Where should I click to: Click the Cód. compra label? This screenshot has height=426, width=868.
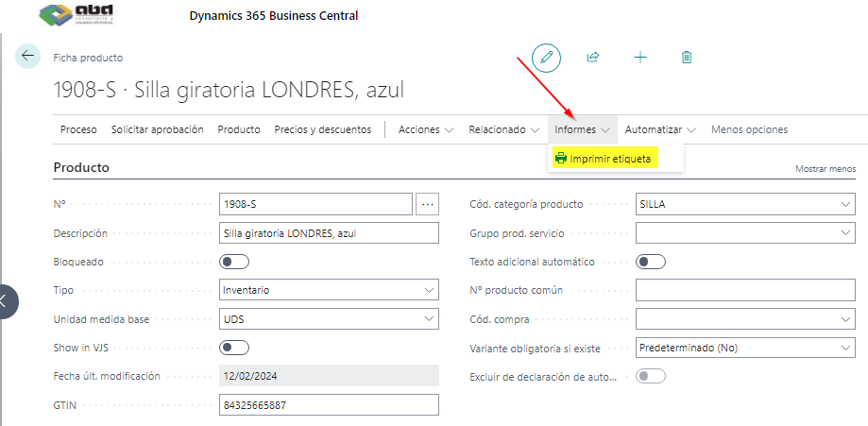coord(499,319)
